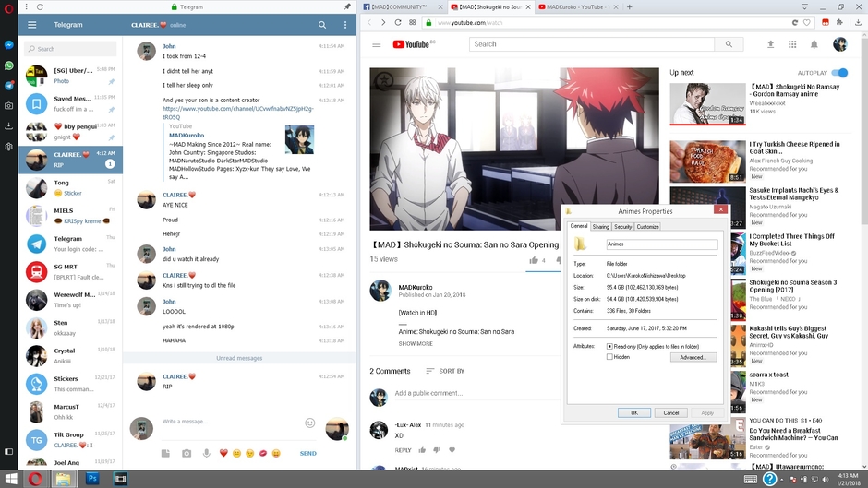Viewport: 868px width, 488px height.
Task: Open Telegram icon in Opera sidebar
Action: tap(9, 85)
